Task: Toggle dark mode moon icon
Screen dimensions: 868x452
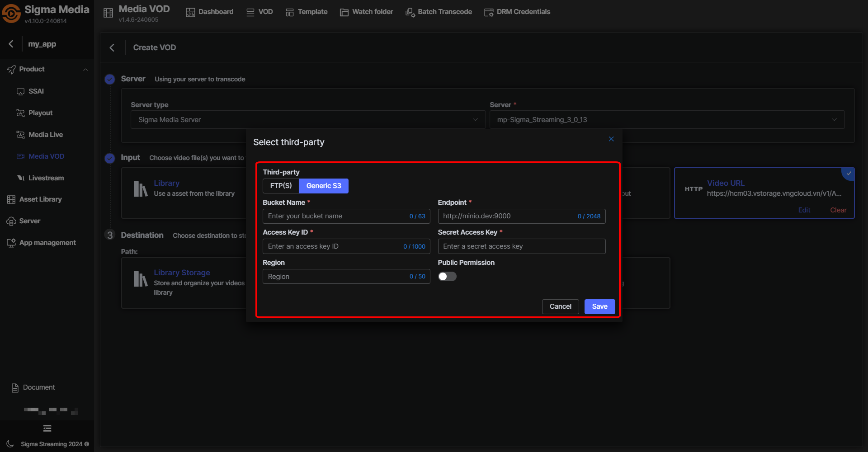Action: click(10, 444)
